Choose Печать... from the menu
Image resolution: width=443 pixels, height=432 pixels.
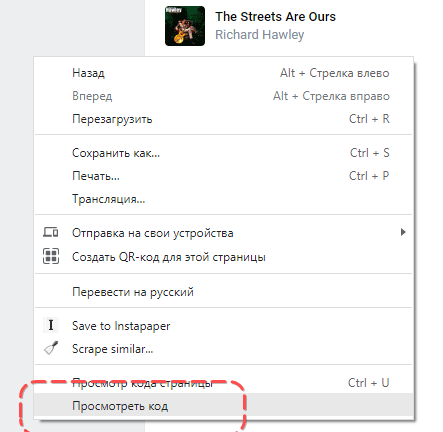coord(224,176)
